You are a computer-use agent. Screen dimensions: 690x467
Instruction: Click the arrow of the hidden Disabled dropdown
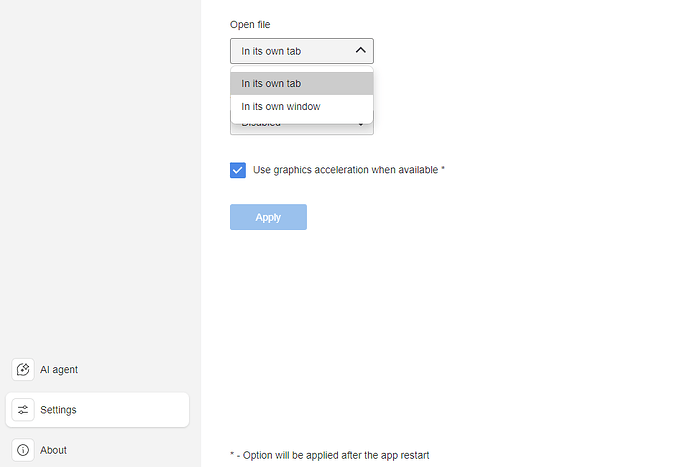click(x=361, y=127)
